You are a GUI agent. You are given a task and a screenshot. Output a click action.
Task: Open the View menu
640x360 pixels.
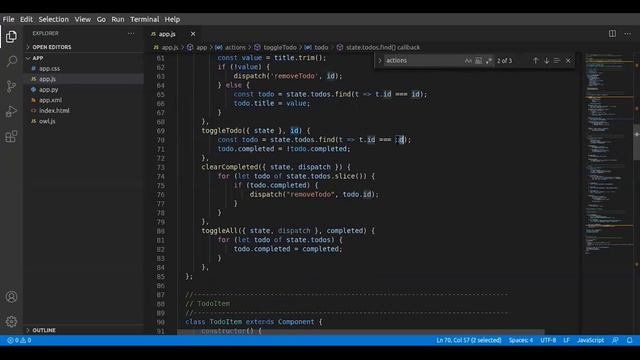click(x=82, y=19)
